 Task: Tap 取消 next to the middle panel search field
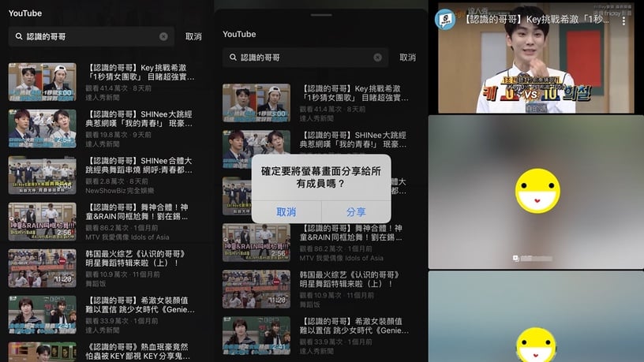[407, 58]
